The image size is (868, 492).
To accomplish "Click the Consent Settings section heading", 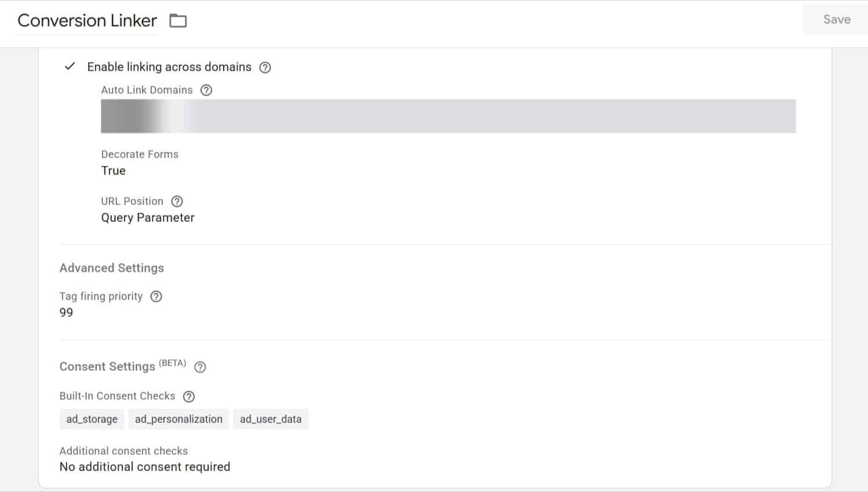I will (107, 367).
